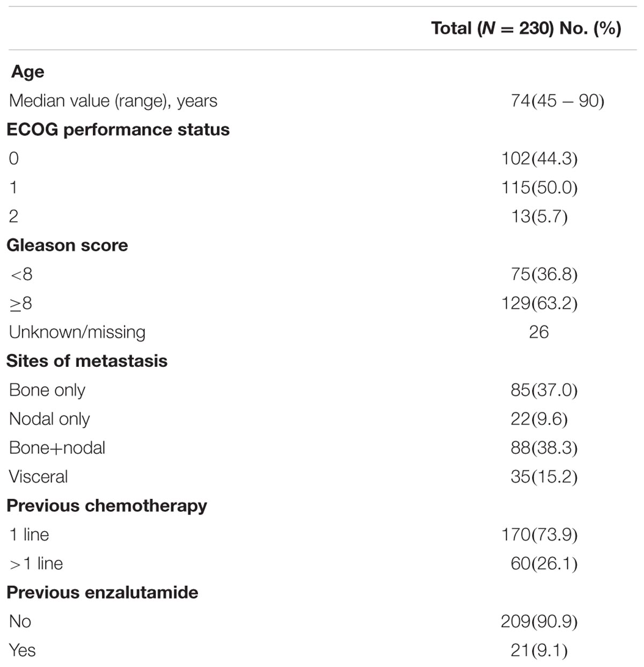Select the Previous chemotherapy heading
The width and height of the screenshot is (644, 667).
[107, 506]
